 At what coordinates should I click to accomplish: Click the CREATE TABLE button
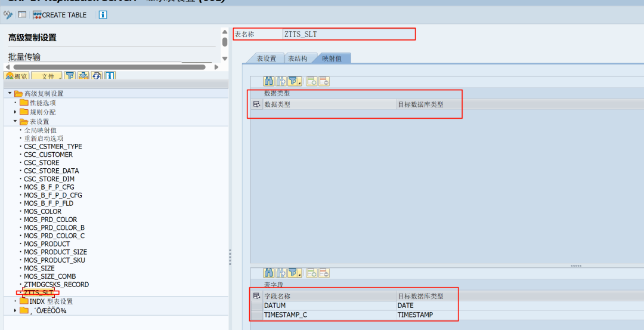60,15
